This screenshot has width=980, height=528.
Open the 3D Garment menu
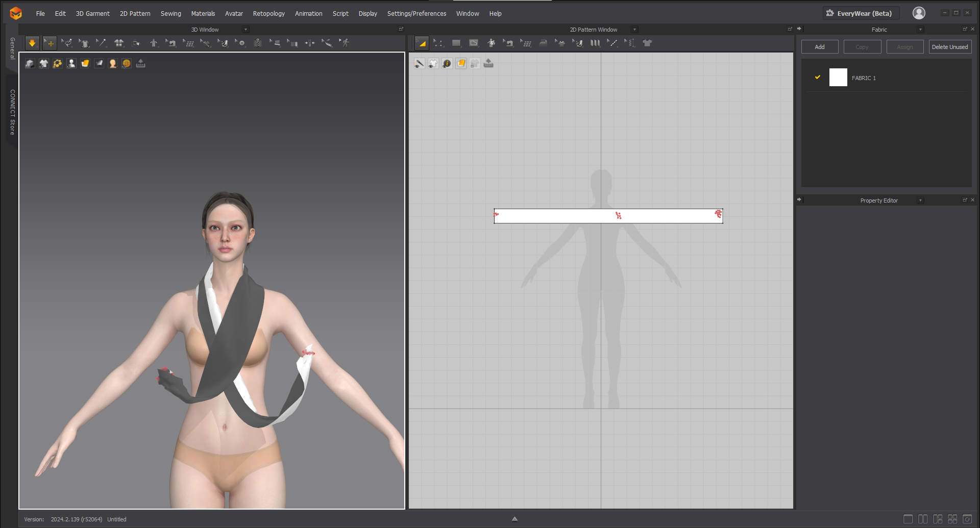(93, 14)
